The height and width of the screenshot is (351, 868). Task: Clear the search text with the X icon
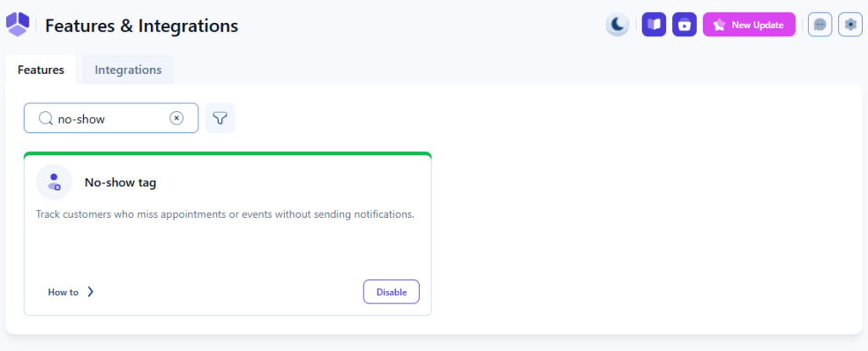pos(176,119)
